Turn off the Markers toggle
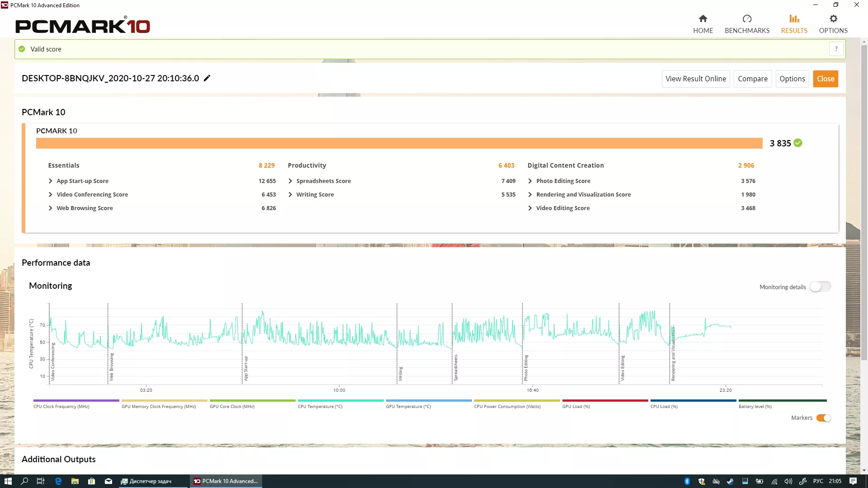Image resolution: width=868 pixels, height=488 pixels. (824, 418)
